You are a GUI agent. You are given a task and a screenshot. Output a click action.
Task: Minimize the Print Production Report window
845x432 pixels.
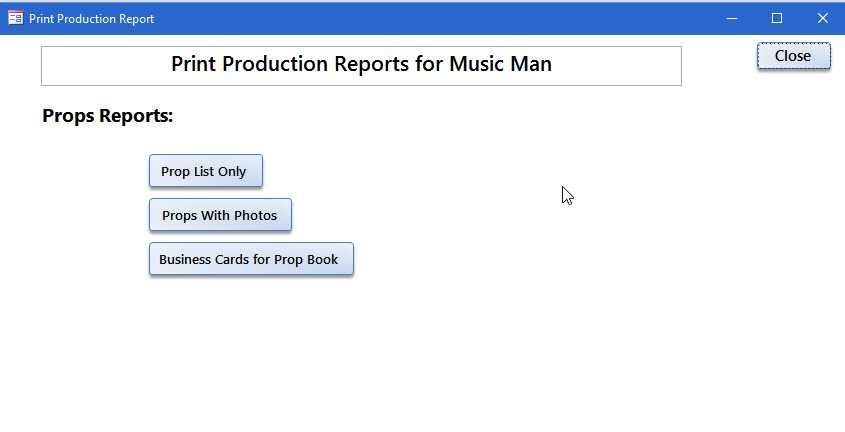(x=731, y=18)
